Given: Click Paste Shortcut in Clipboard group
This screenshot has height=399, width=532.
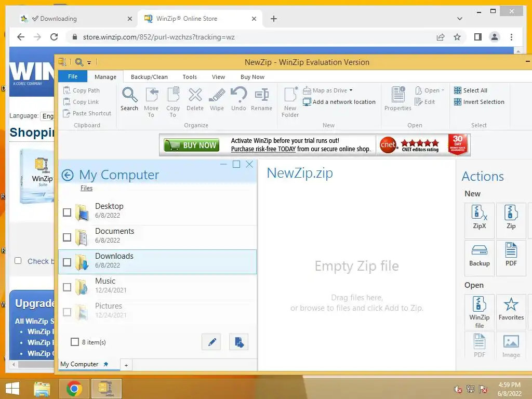Looking at the screenshot, I should 87,113.
